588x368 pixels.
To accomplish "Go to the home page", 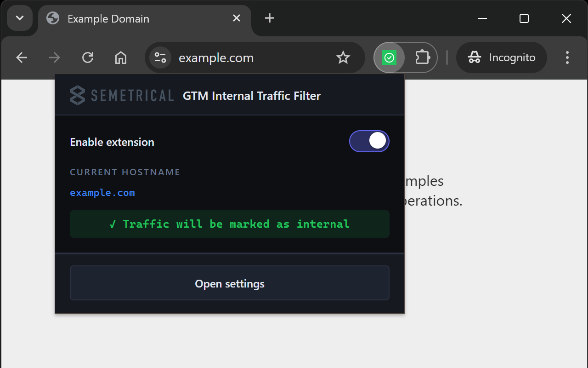I will [121, 57].
